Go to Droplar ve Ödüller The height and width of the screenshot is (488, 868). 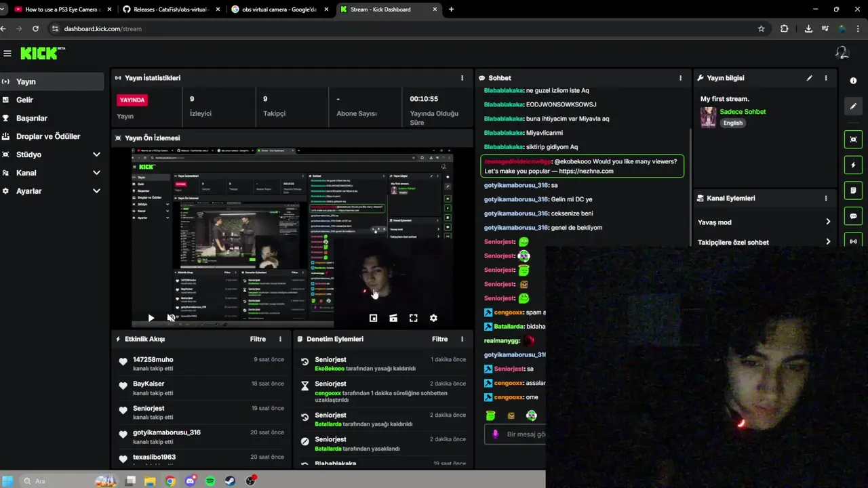coord(52,136)
